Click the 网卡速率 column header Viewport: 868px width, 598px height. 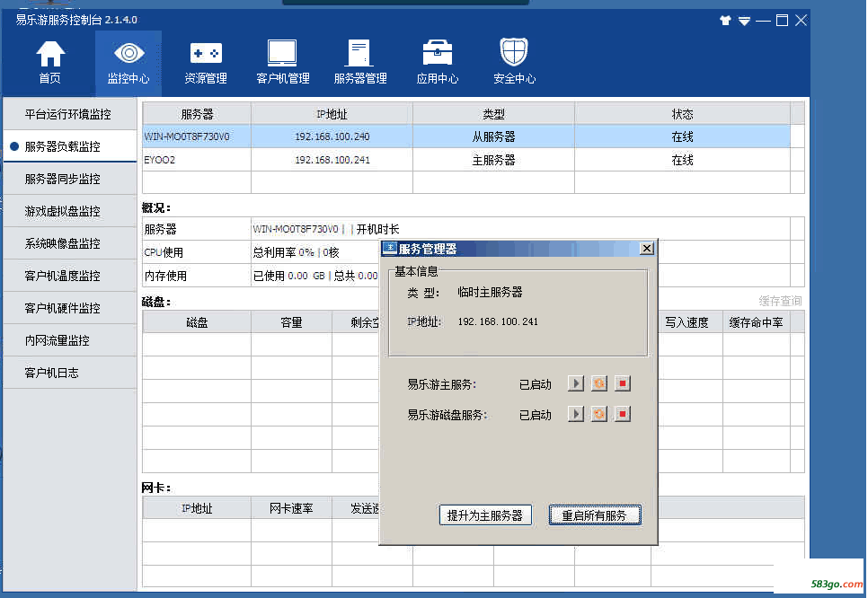[x=291, y=508]
